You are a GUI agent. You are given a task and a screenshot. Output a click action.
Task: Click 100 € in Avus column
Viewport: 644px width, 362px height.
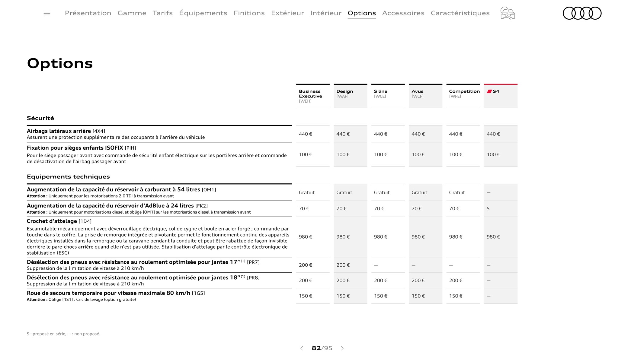click(418, 154)
